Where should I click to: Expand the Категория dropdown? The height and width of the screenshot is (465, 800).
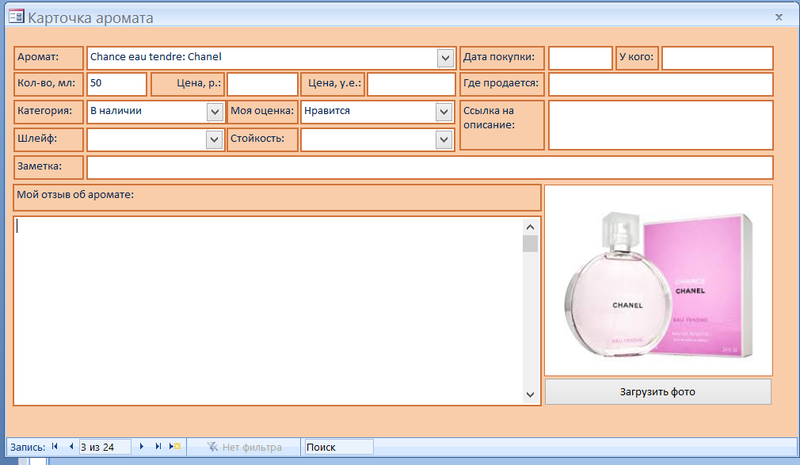click(215, 112)
